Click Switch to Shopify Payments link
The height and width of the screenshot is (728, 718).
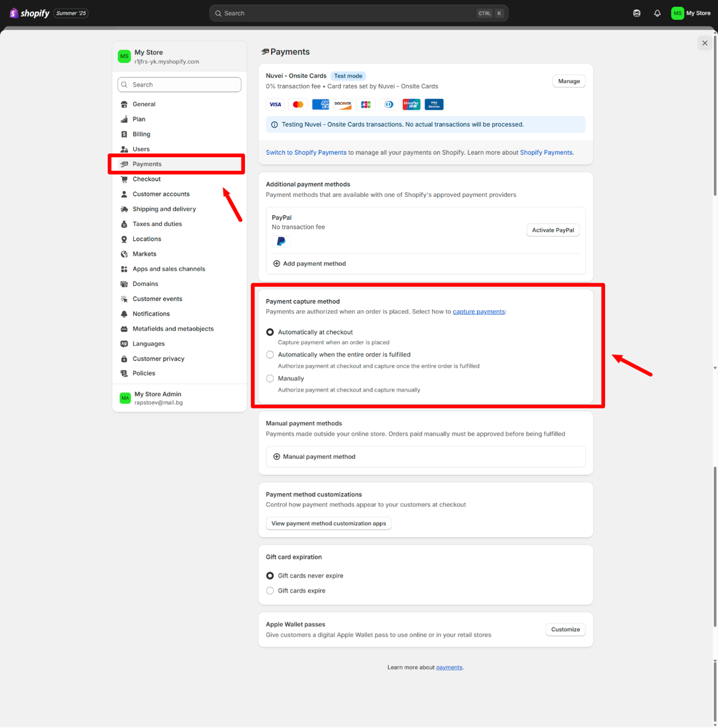click(306, 152)
